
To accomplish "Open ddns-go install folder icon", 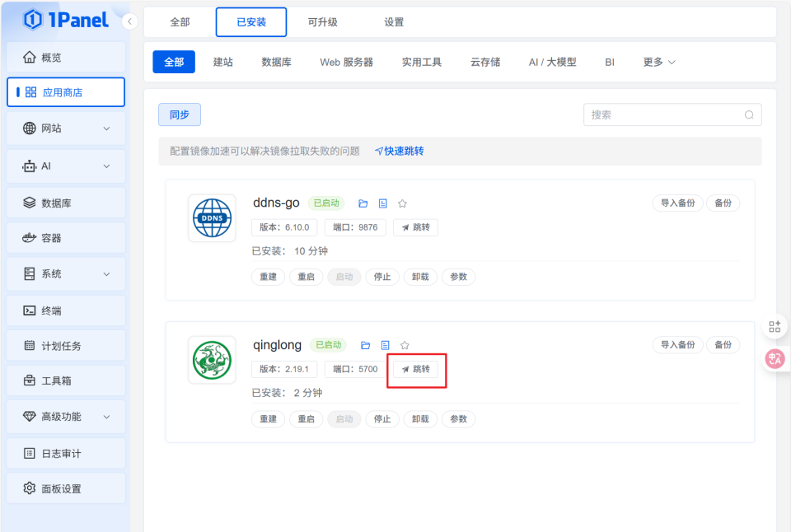I will [x=363, y=203].
